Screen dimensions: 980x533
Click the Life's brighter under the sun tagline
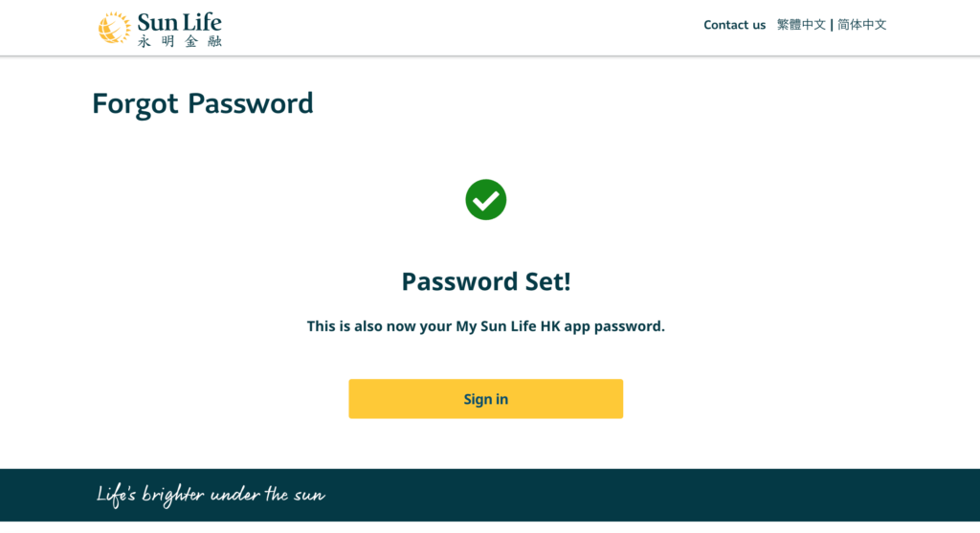(x=211, y=495)
